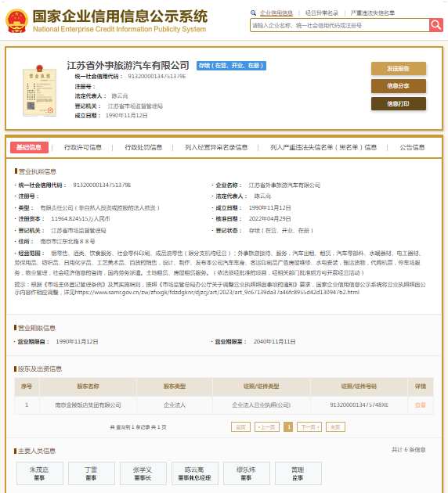Select the 严重违法失信名单 search category

[x=373, y=13]
